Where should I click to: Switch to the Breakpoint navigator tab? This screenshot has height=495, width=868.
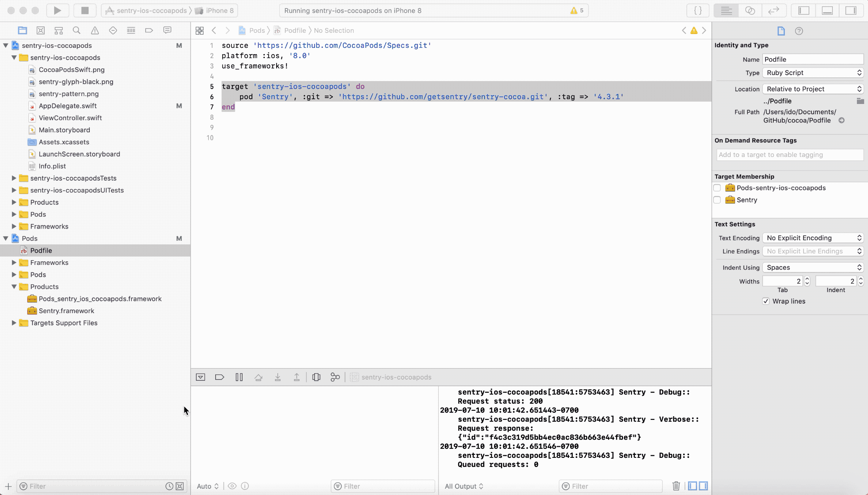click(149, 30)
